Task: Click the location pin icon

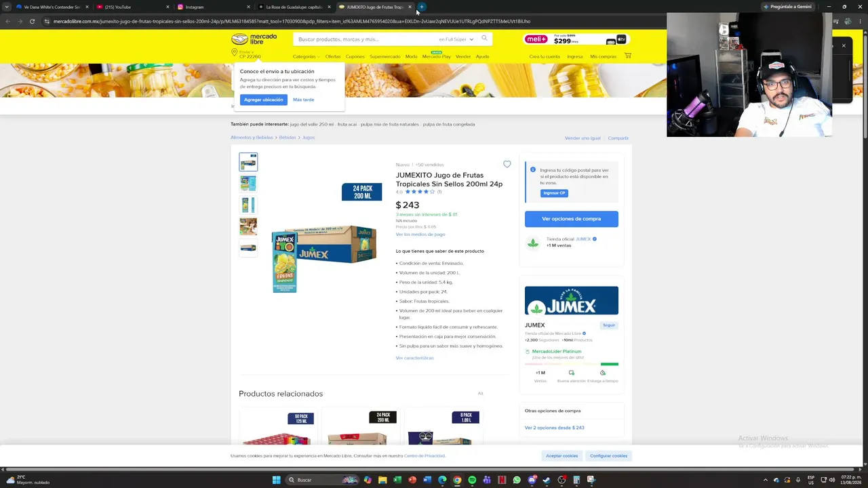Action: tap(234, 53)
